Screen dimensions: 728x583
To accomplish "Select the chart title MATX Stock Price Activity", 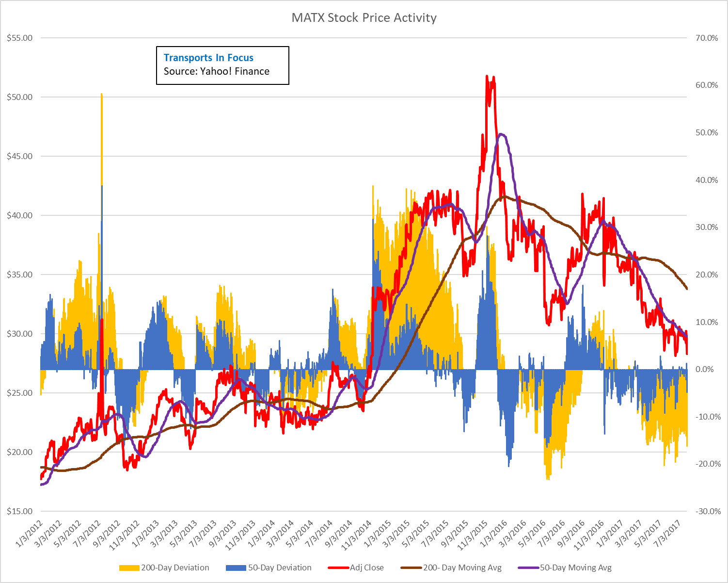I will 364,17.
